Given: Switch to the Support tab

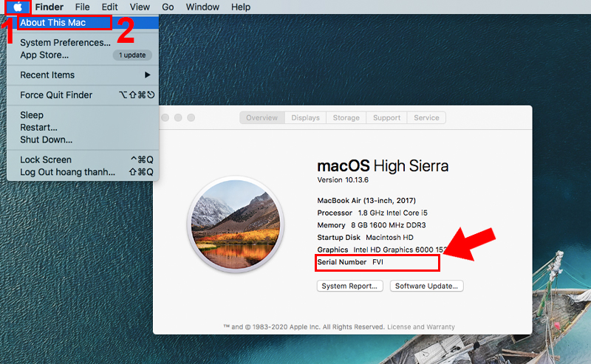Looking at the screenshot, I should click(386, 117).
